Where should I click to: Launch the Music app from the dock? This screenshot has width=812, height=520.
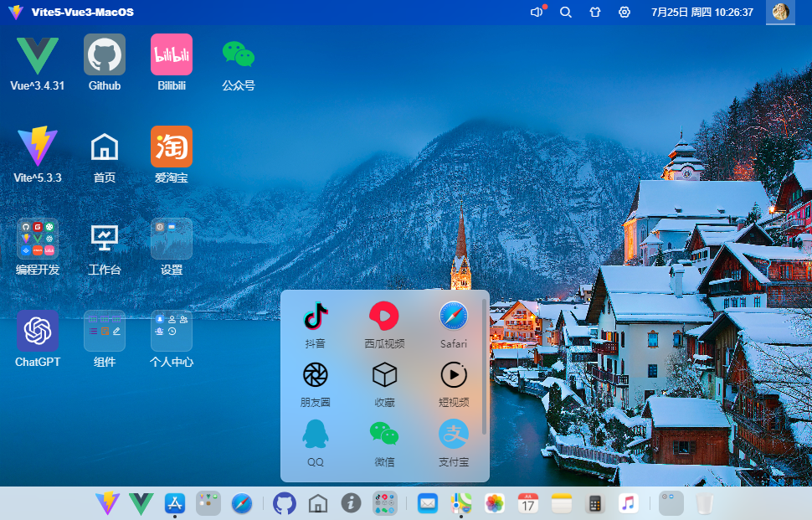pos(628,502)
